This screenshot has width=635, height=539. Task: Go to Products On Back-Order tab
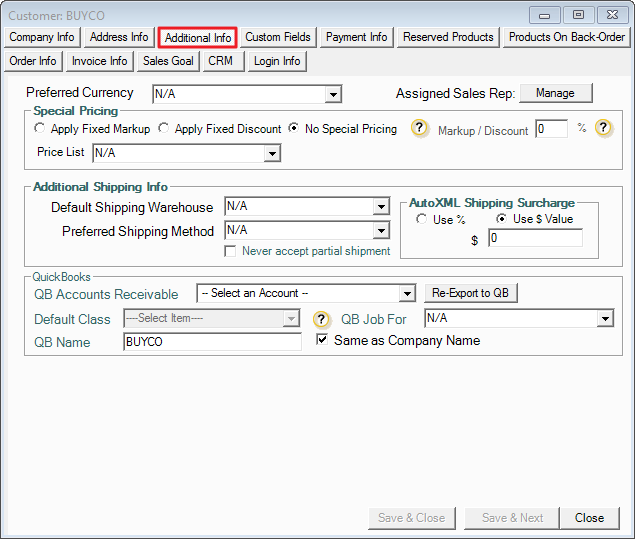click(566, 37)
